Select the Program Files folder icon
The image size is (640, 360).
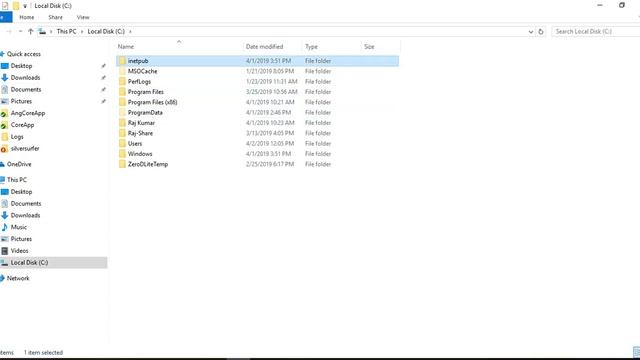pos(122,92)
